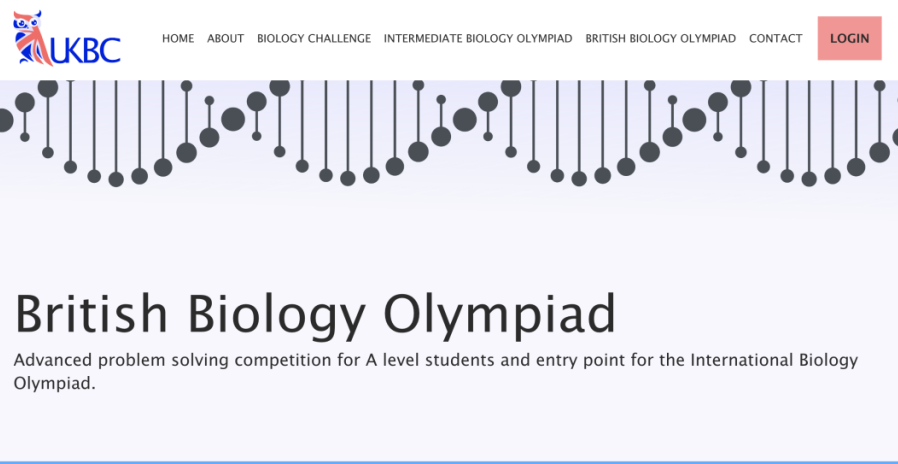Click International Biology in the description
This screenshot has width=898, height=464.
pyautogui.click(x=774, y=361)
